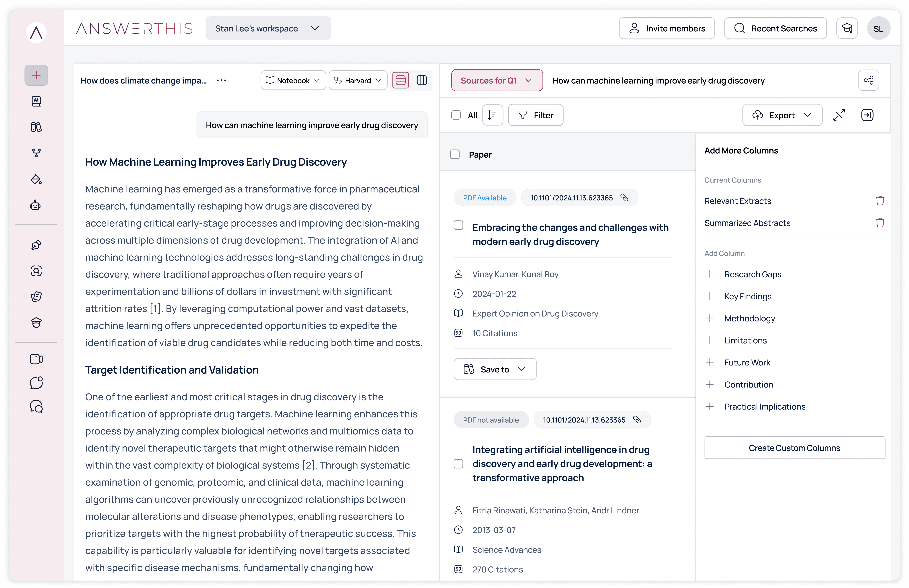Add the Research Gaps column

click(710, 274)
